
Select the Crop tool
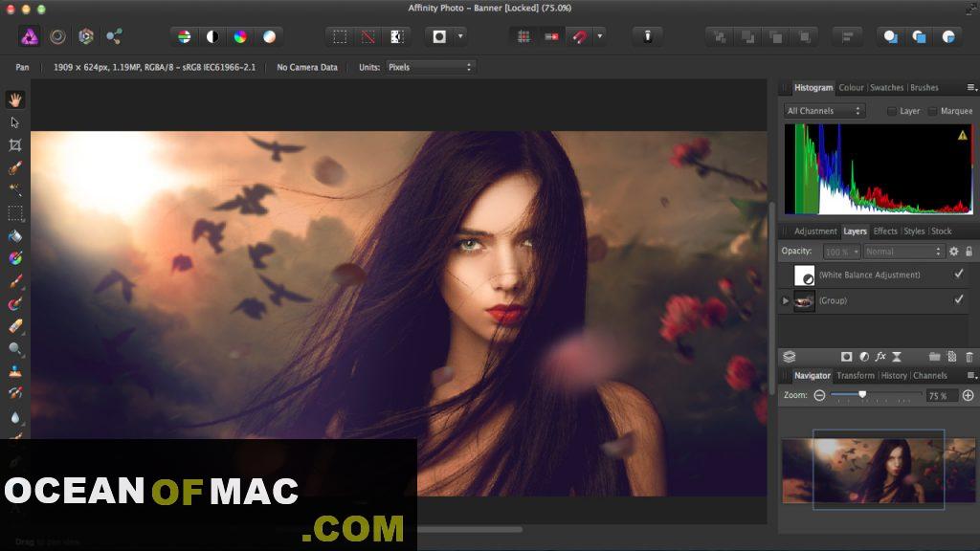(x=15, y=145)
